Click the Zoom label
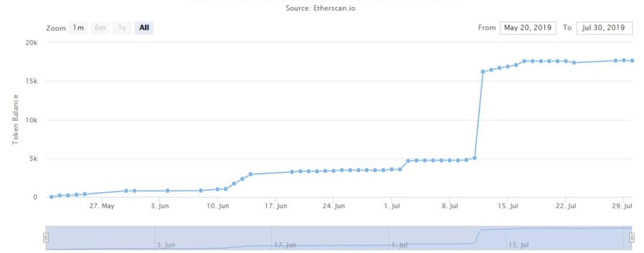The width and height of the screenshot is (644, 253). [56, 29]
